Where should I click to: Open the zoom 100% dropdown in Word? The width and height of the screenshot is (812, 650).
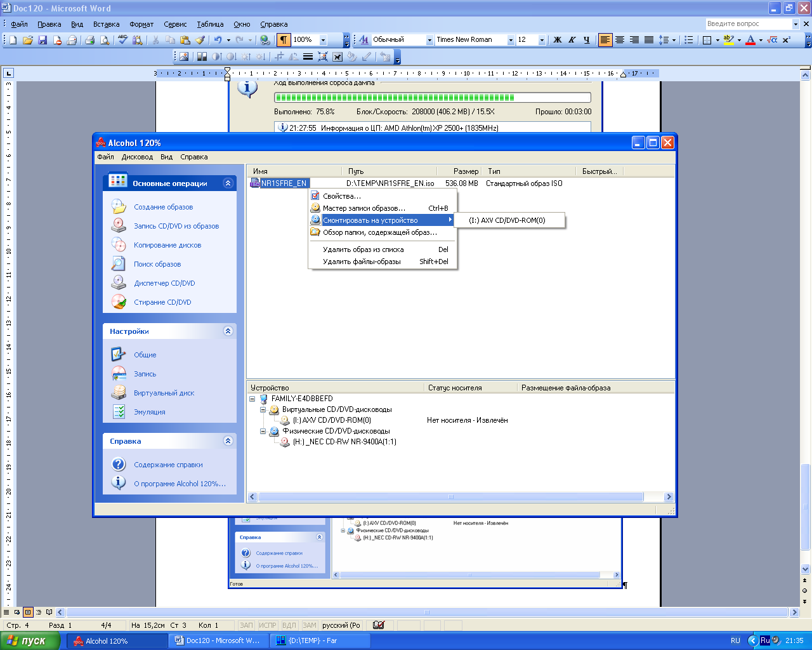coord(323,39)
